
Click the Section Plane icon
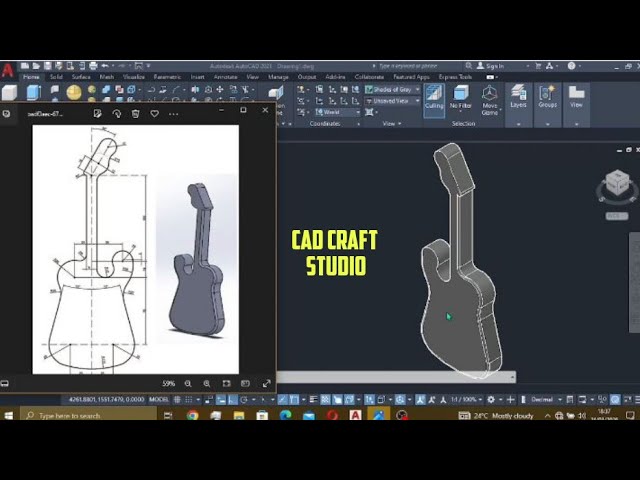(276, 93)
